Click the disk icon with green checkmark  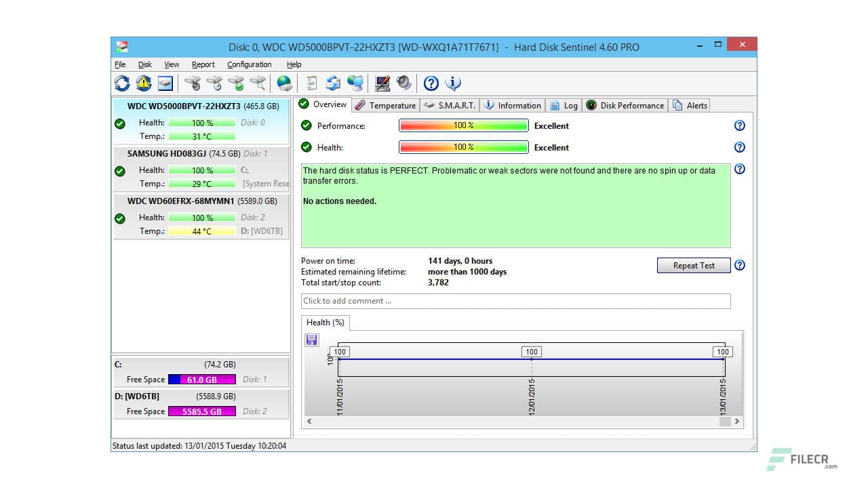[236, 83]
